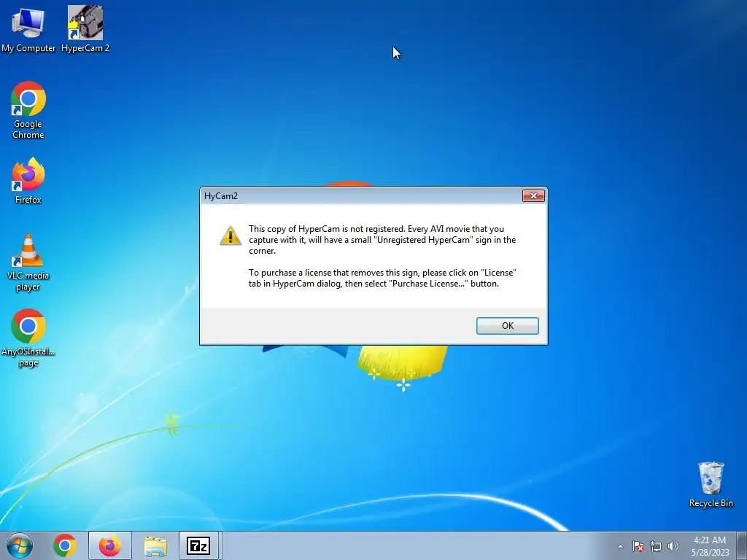Viewport: 747px width, 560px height.
Task: Open network status tray icon
Action: tap(656, 546)
